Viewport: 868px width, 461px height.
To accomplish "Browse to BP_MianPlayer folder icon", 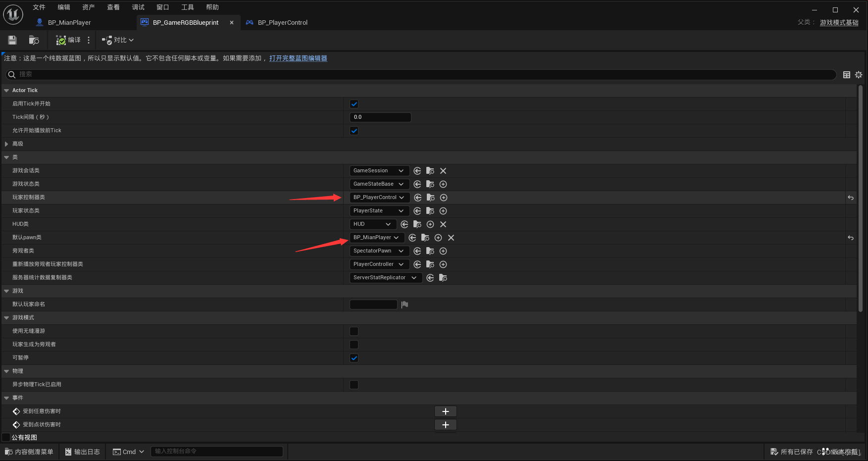I will point(425,238).
